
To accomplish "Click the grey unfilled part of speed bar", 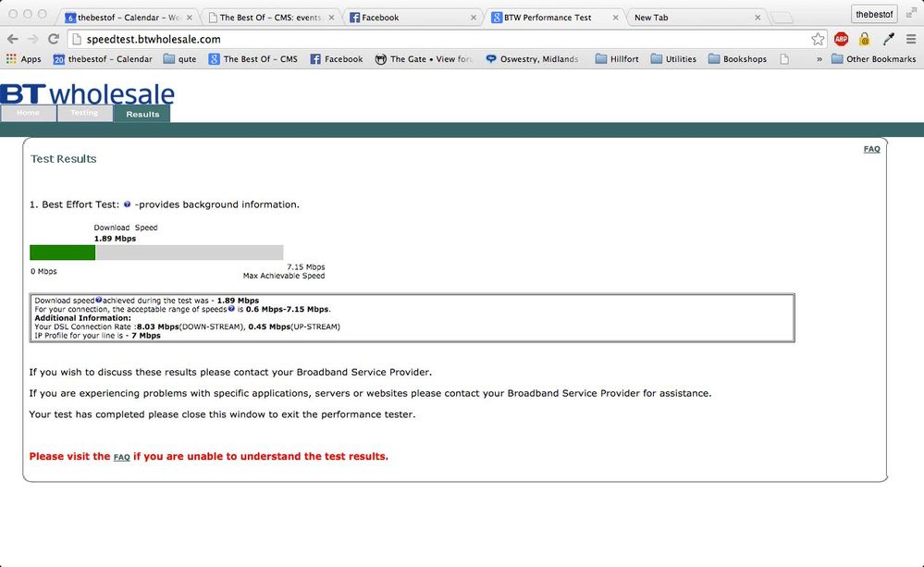I will click(190, 253).
